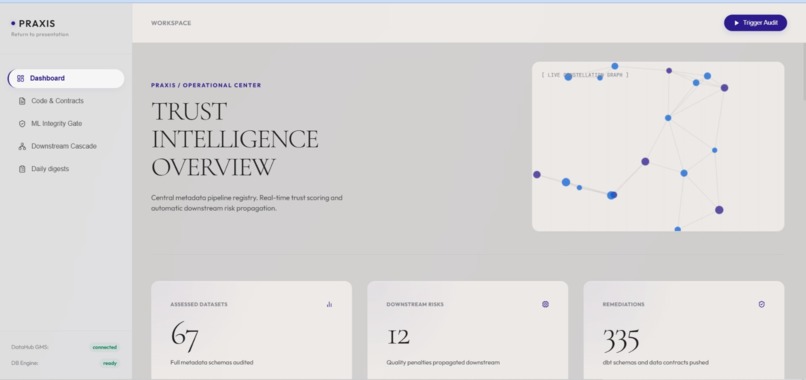
Task: Click the 'ready' status badge
Action: (x=110, y=363)
